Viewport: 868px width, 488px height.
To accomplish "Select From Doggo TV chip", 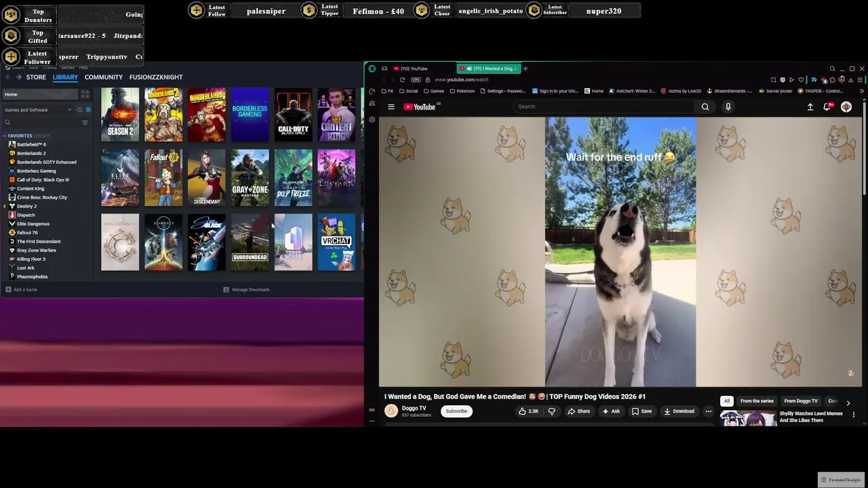I will 801,401.
